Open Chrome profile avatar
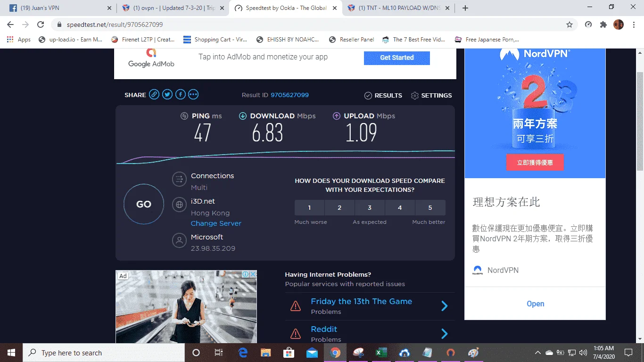The height and width of the screenshot is (362, 644). click(x=619, y=25)
